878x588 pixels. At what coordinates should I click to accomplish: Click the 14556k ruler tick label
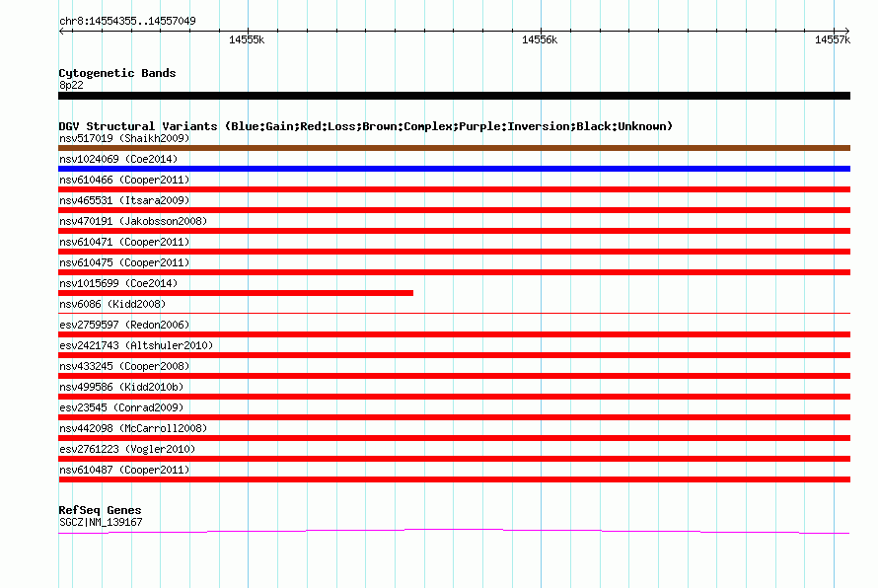540,39
